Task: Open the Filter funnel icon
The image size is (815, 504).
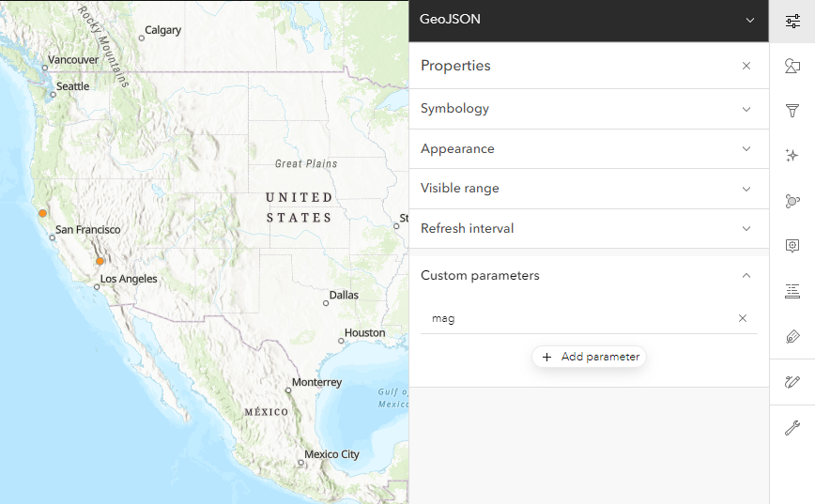Action: tap(792, 111)
